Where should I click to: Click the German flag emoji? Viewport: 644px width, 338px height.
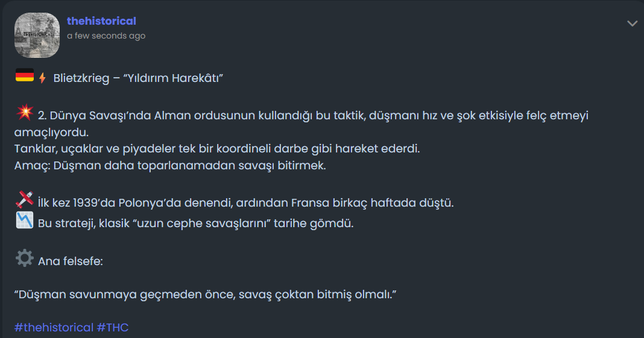point(24,77)
